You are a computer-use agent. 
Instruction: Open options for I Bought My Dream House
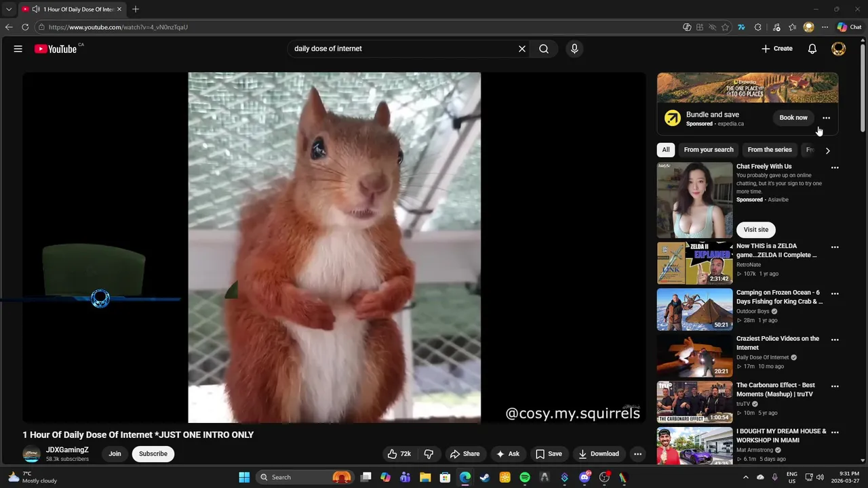coord(835,432)
